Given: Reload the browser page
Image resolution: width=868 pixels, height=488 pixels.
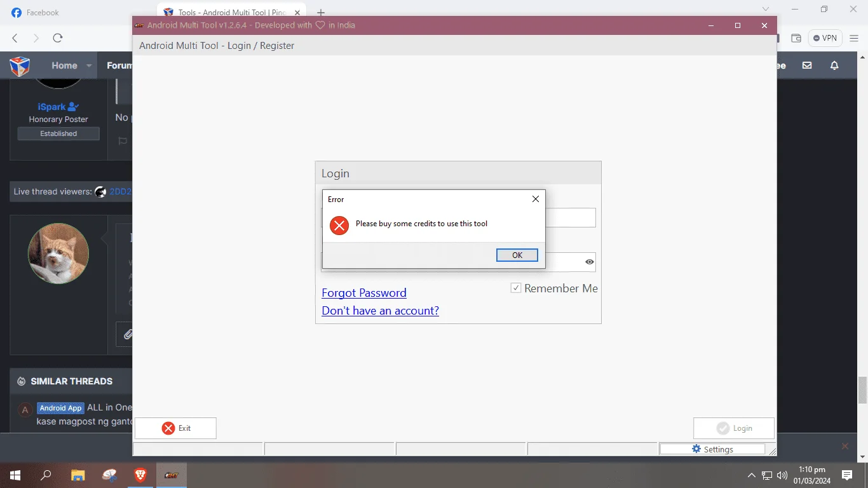Looking at the screenshot, I should pos(58,38).
